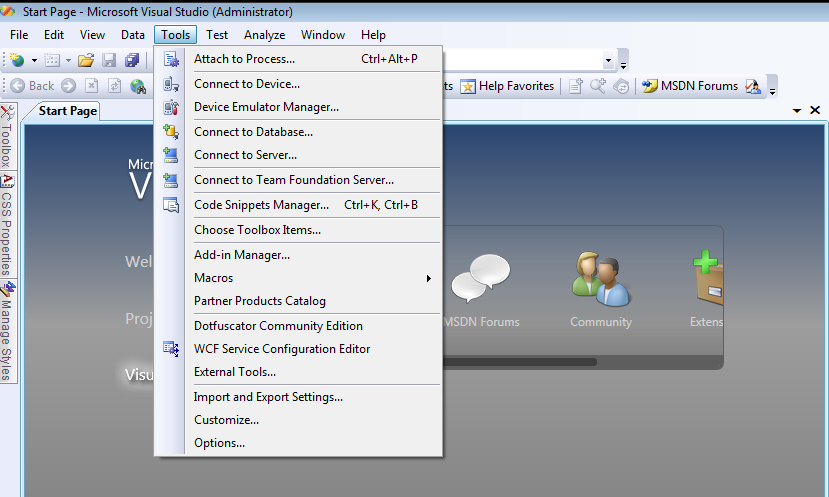The width and height of the screenshot is (829, 497).
Task: Click the Add to Help Favorites icon
Action: 575,86
